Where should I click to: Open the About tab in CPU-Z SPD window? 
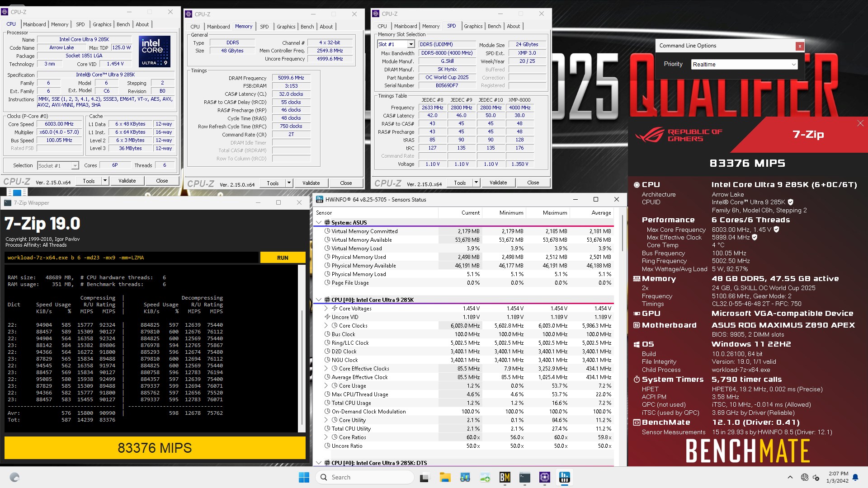pos(513,26)
